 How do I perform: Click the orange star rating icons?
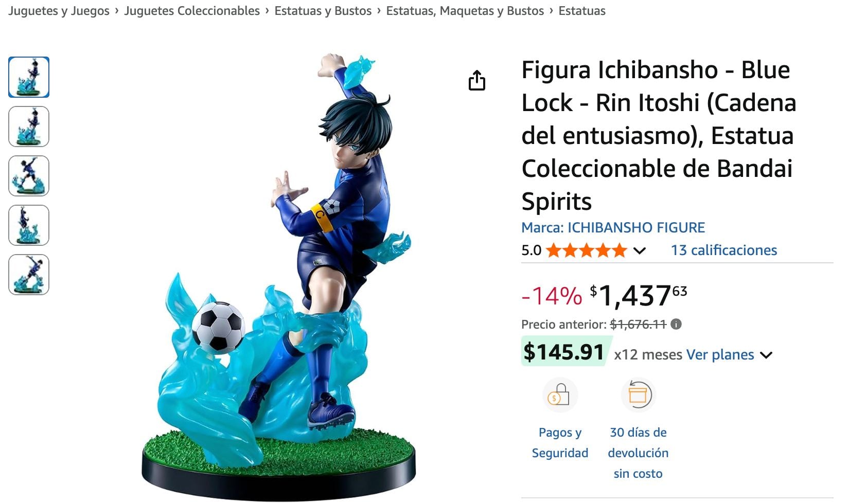pyautogui.click(x=586, y=250)
